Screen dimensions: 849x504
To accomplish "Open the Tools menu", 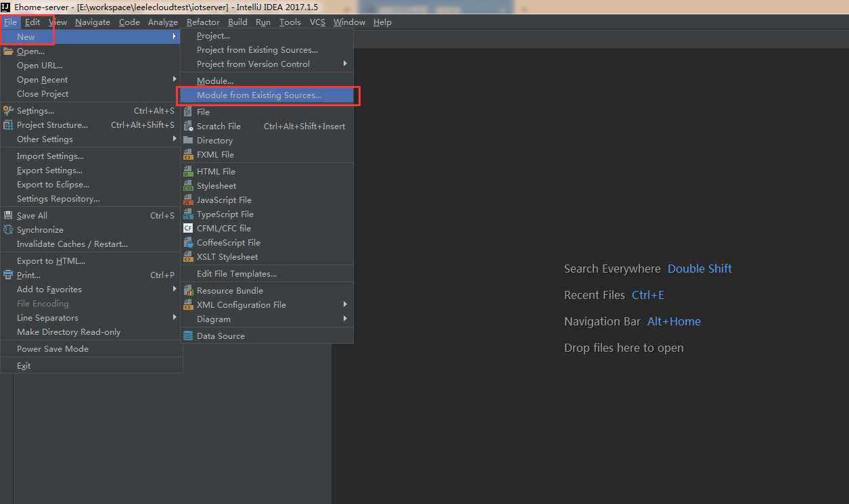I will click(290, 22).
